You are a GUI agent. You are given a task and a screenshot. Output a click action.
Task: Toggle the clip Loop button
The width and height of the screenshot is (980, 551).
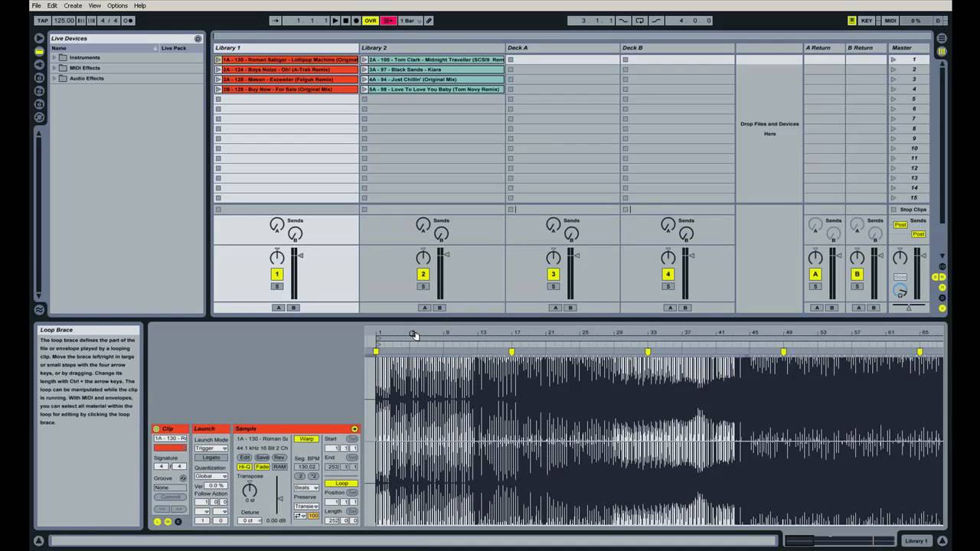341,483
